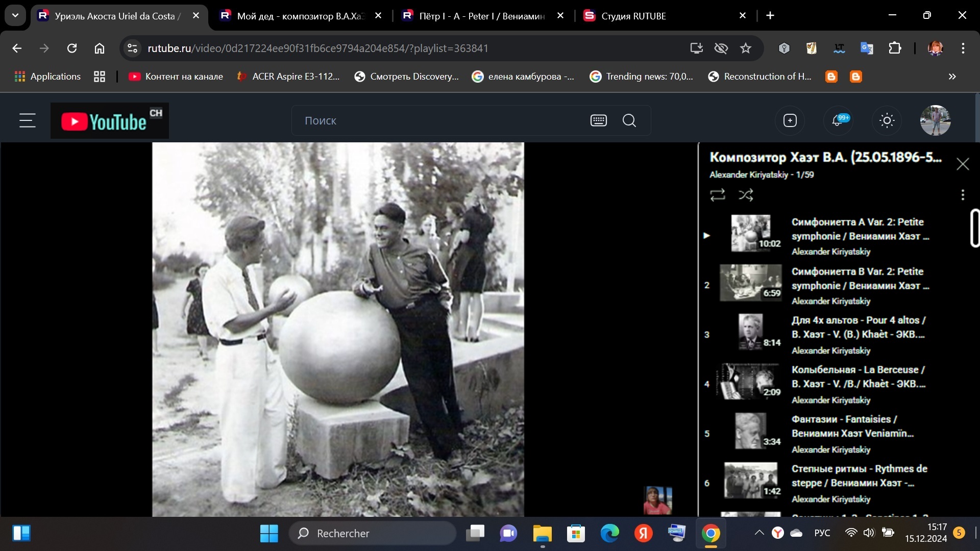The width and height of the screenshot is (980, 551).
Task: Open the hamburger sidebar menu
Action: coord(28,121)
